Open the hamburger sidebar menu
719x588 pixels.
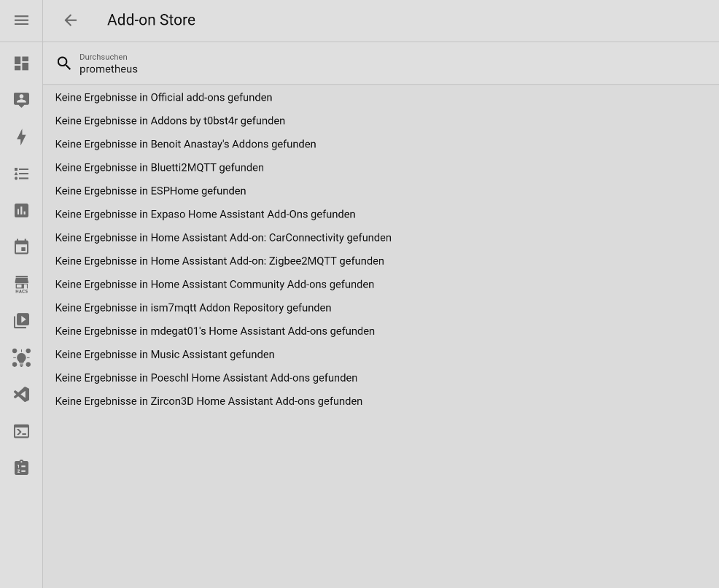pos(21,20)
